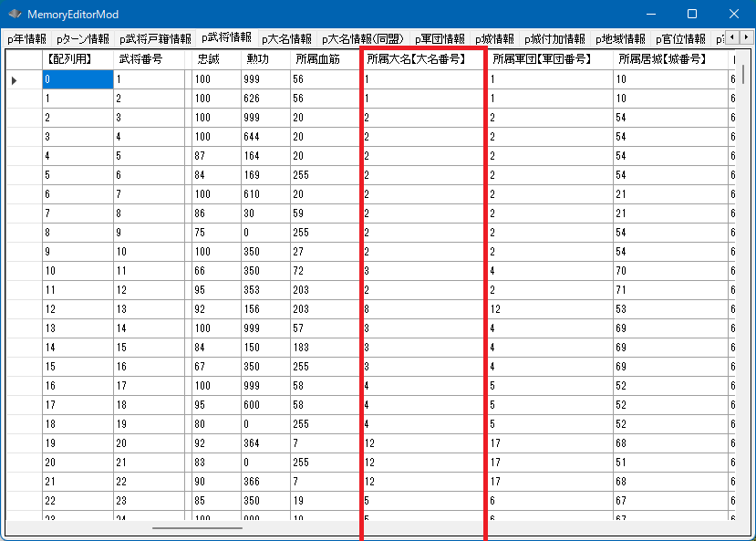Open the p大名情報(同盟) tab
Viewport: 756px width, 541px height.
[x=363, y=39]
